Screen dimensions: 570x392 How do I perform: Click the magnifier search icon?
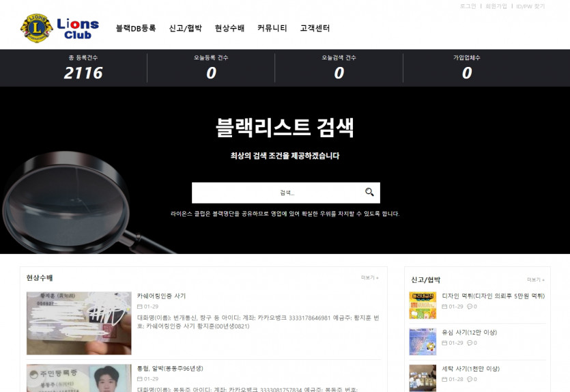tap(369, 193)
